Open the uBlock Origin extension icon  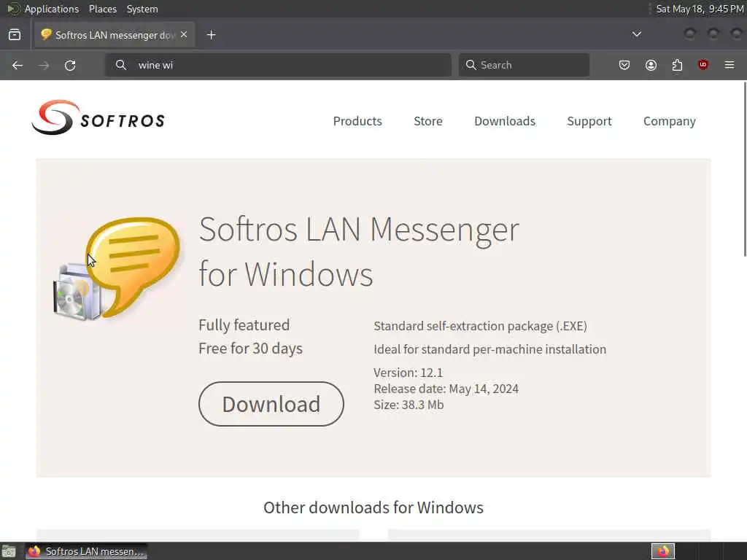pos(703,65)
